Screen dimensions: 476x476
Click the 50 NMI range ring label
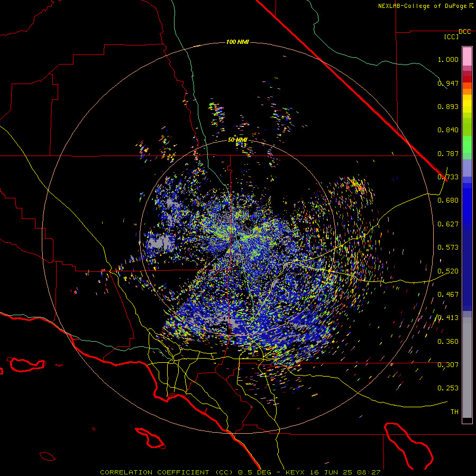click(237, 140)
